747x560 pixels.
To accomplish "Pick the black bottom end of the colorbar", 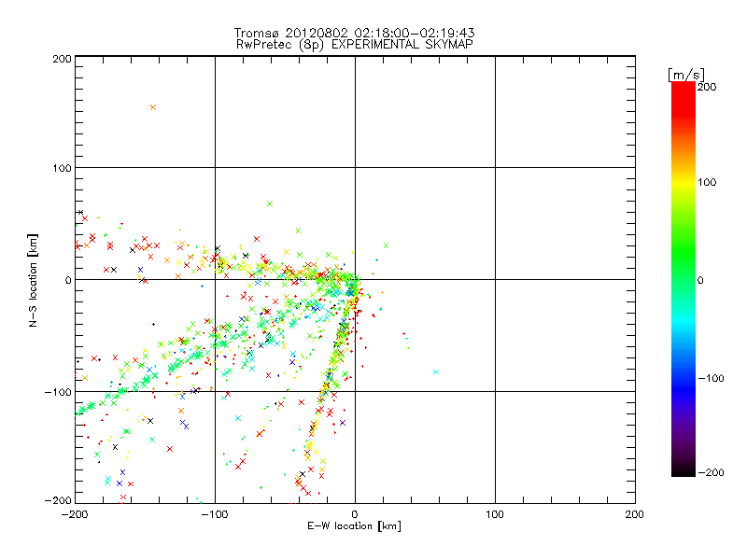I will coord(683,471).
